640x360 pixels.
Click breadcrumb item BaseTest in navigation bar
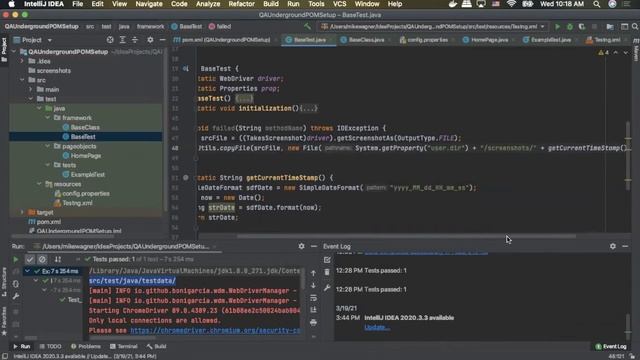point(187,27)
